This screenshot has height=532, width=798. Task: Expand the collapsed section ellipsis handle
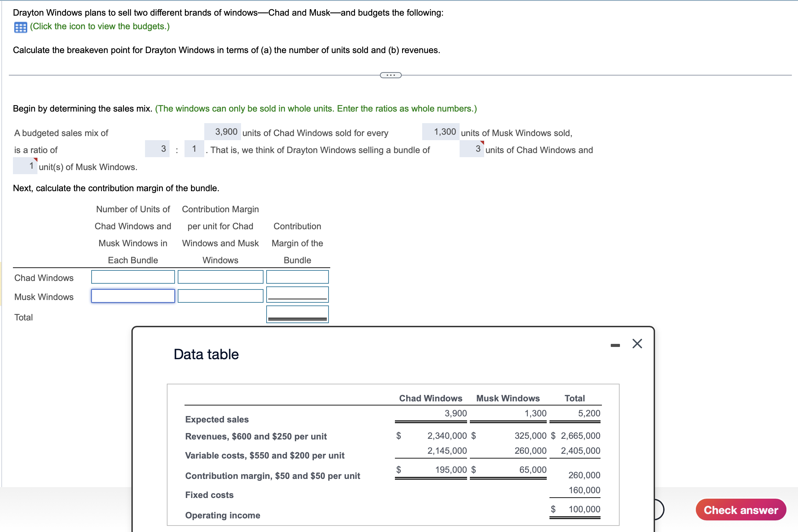click(390, 75)
